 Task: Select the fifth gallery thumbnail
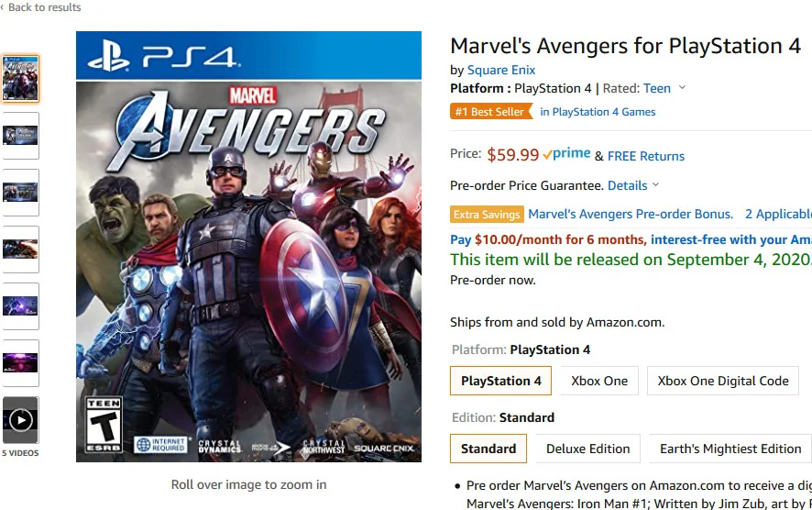21,306
